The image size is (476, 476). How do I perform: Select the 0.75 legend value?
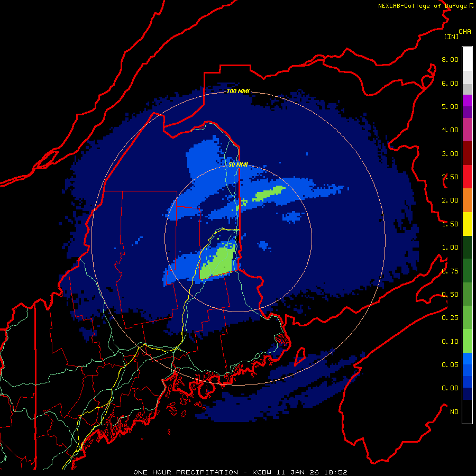450,271
